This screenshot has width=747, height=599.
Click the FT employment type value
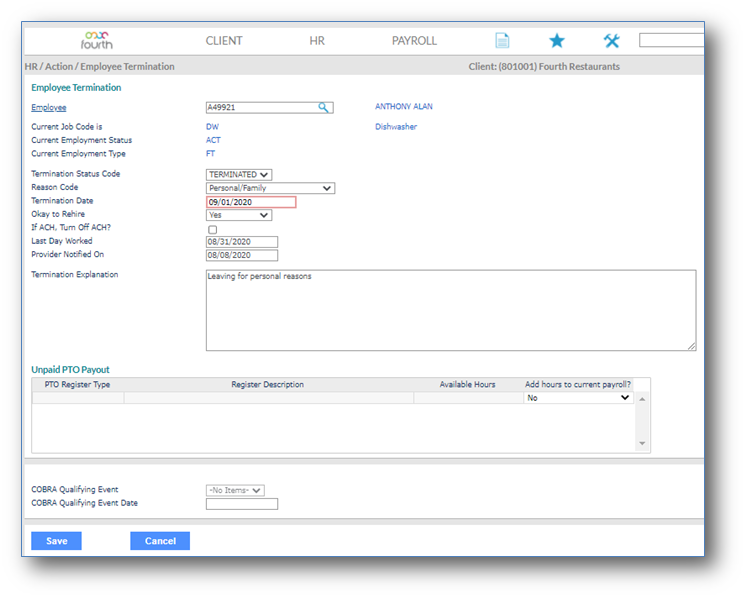[x=210, y=153]
